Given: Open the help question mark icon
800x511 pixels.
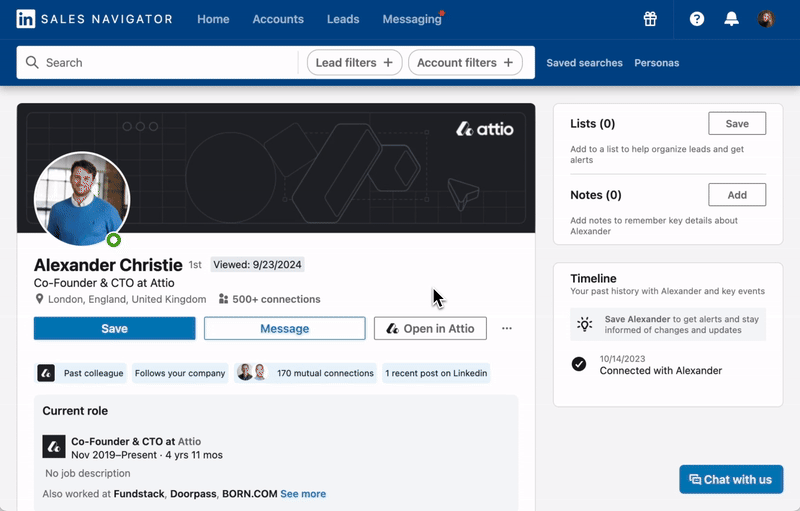Looking at the screenshot, I should point(697,19).
